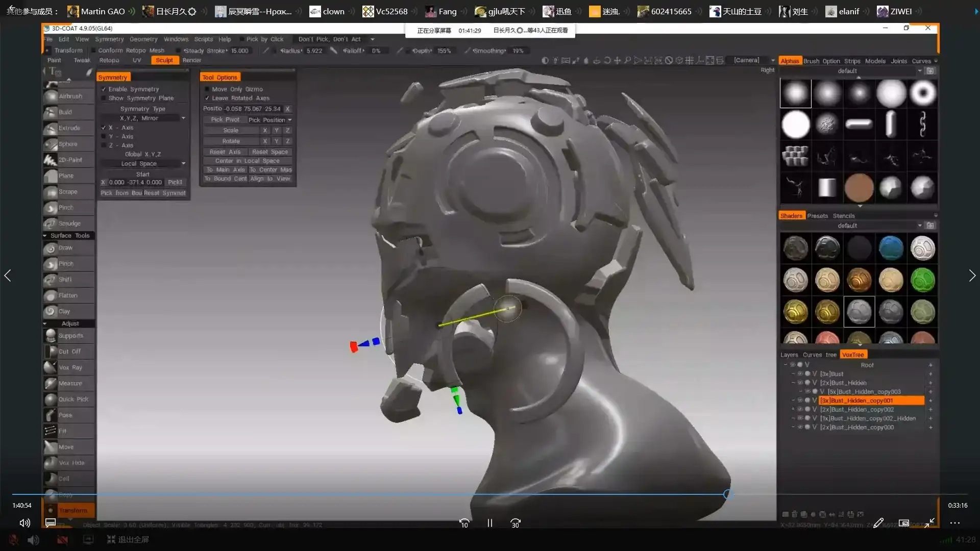Select the Extrude tool icon
Viewport: 980px width, 551px height.
click(51, 128)
